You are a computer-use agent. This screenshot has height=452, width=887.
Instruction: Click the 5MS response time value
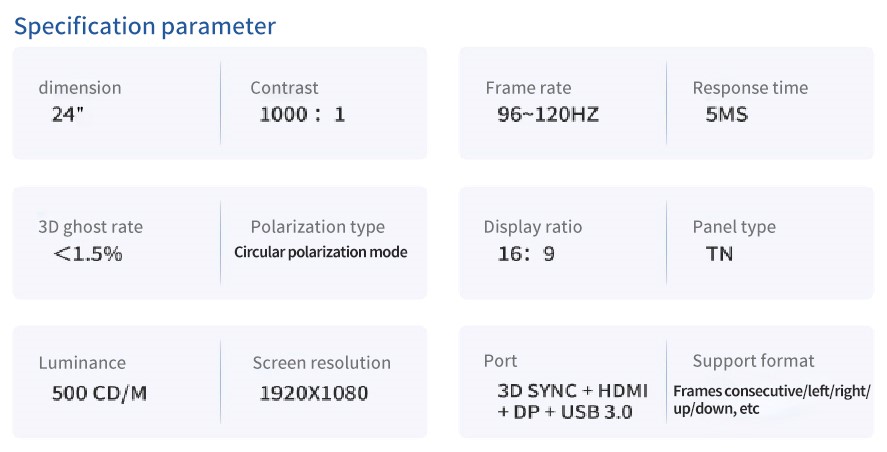(726, 114)
